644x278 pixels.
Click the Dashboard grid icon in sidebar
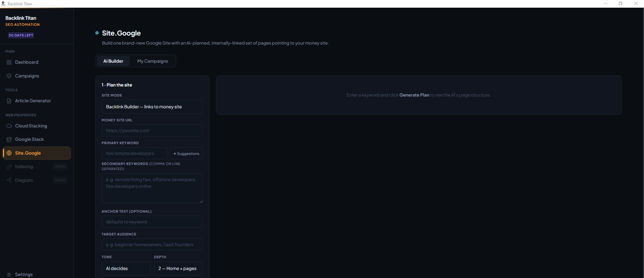coord(9,62)
